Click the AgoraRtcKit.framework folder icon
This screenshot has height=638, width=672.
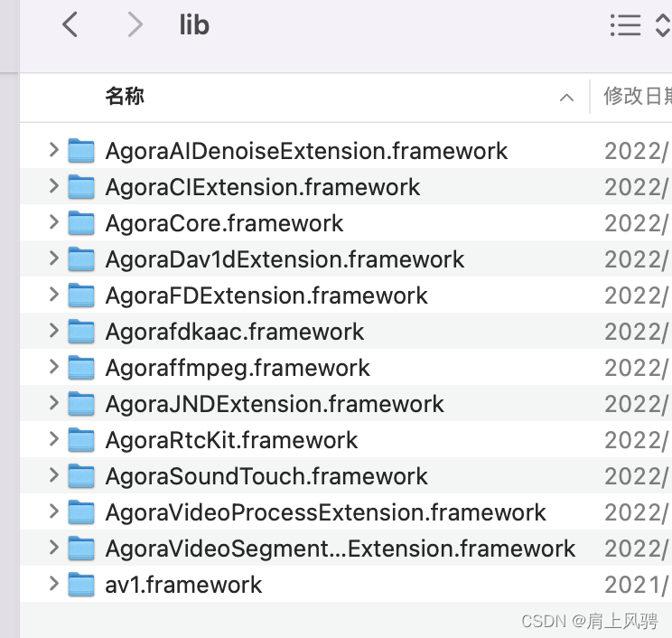(81, 439)
